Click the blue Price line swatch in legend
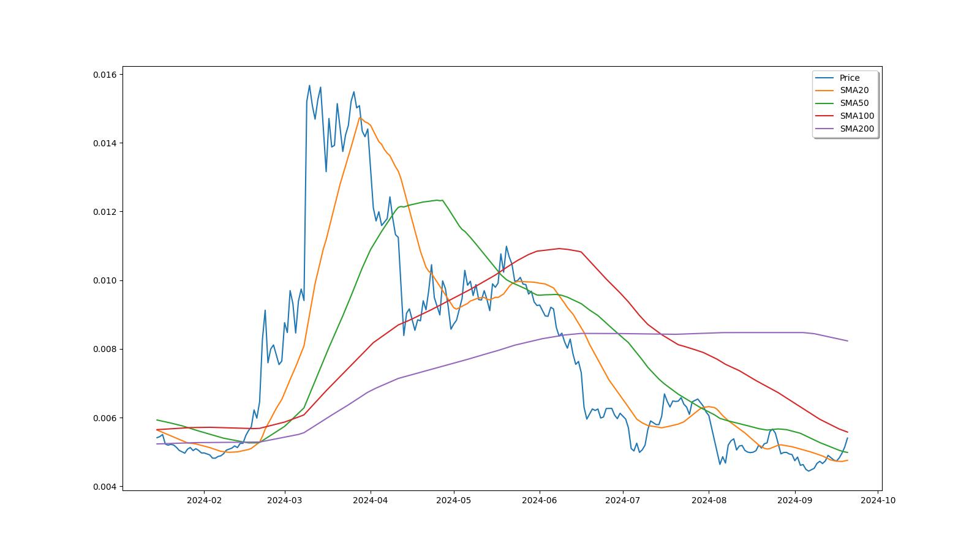 point(825,78)
